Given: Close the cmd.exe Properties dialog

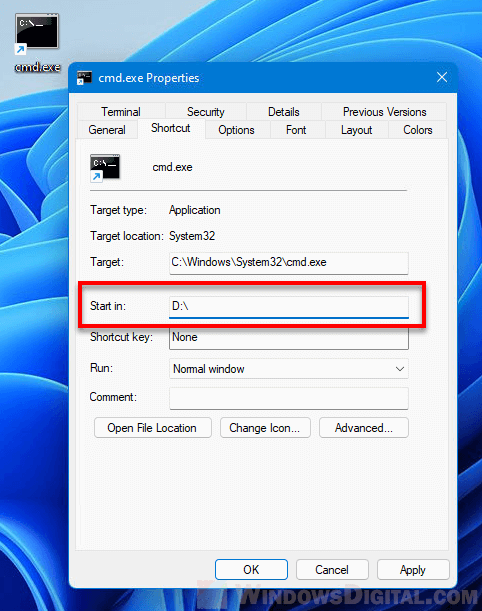Looking at the screenshot, I should coord(442,77).
